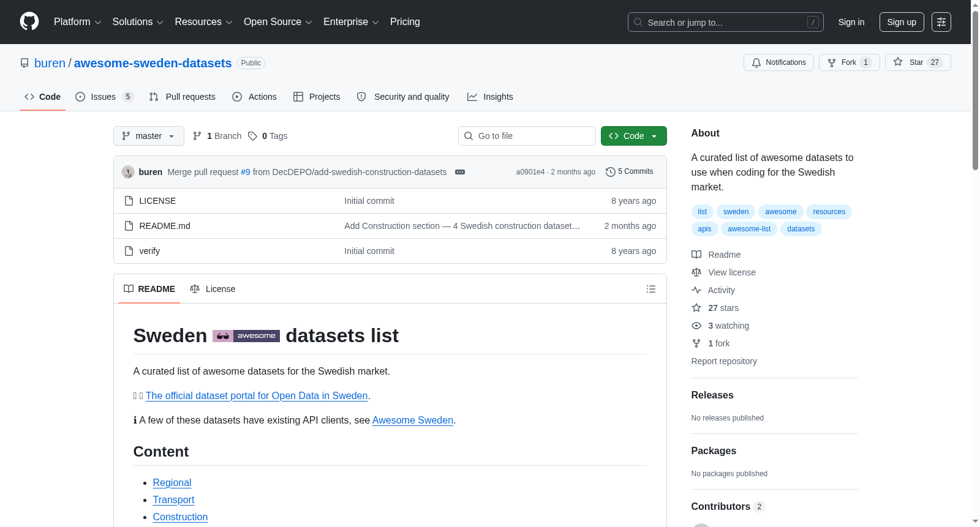The width and height of the screenshot is (980, 527).
Task: Expand the Open Source menu
Action: pos(278,22)
